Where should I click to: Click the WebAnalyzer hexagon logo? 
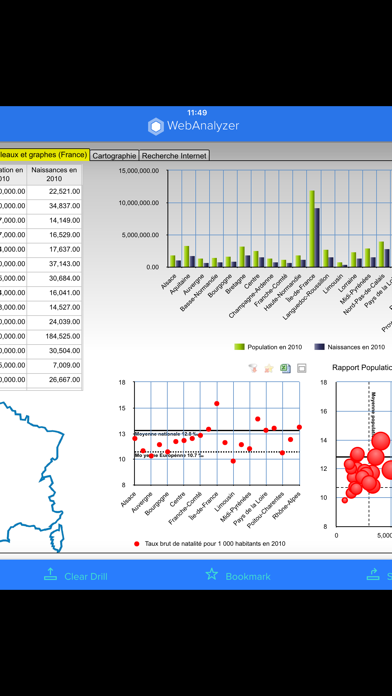pyautogui.click(x=156, y=126)
